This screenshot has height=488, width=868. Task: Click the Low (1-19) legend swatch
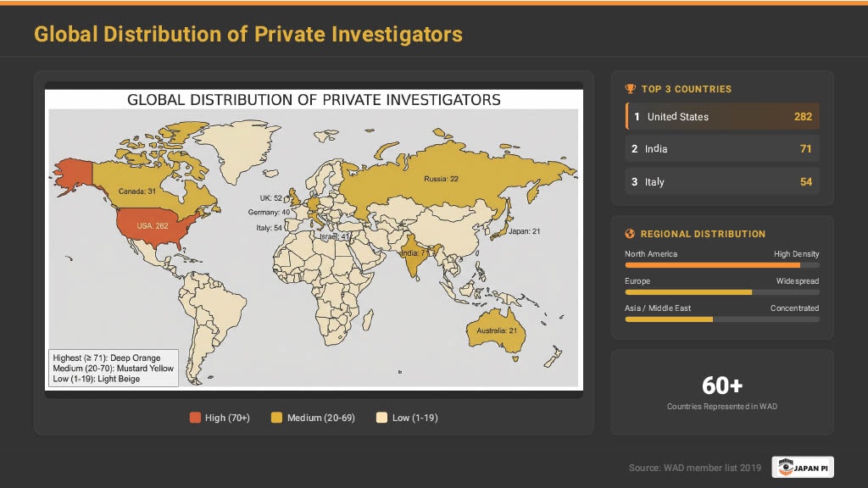click(381, 418)
